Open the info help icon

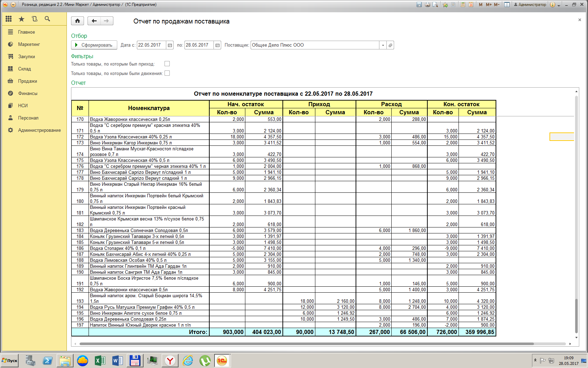pos(553,5)
